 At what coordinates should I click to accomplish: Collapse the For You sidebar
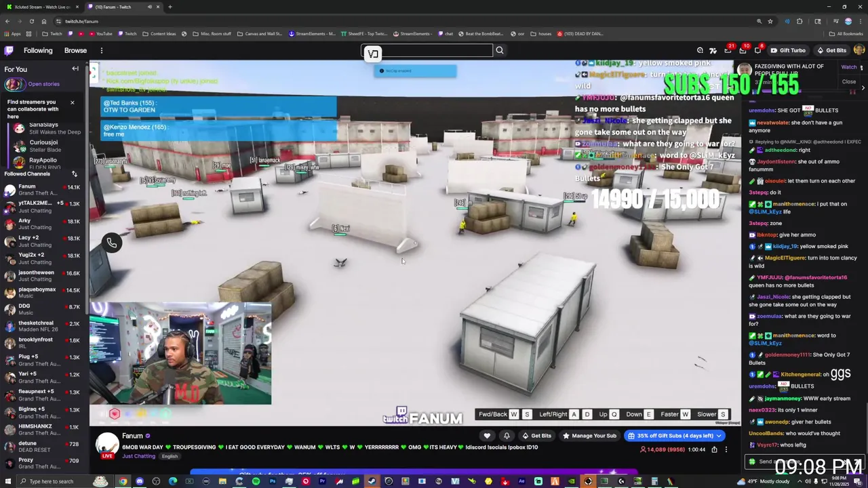75,68
